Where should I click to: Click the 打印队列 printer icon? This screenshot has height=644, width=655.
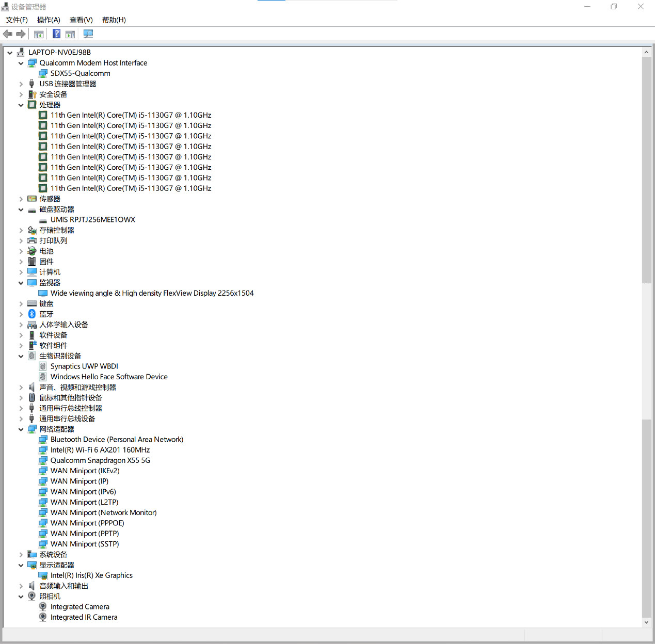tap(32, 240)
